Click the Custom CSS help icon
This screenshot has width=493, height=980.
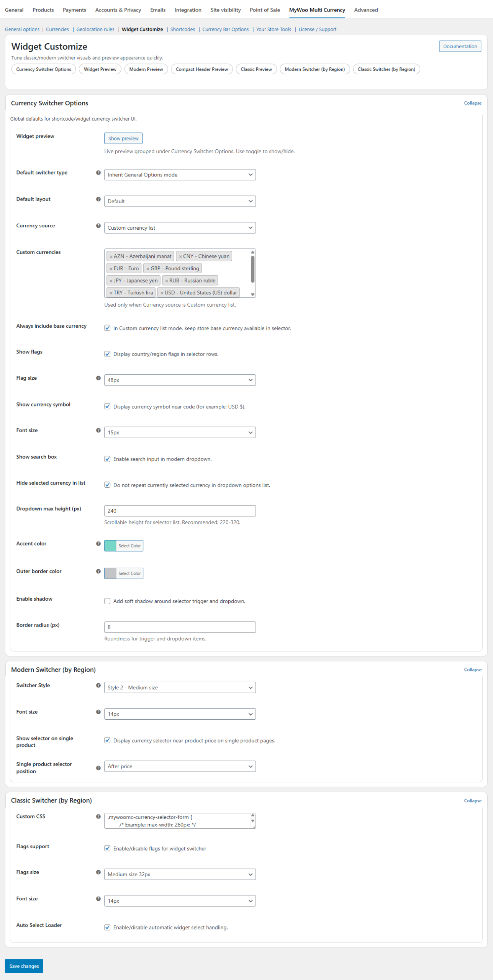[98, 816]
